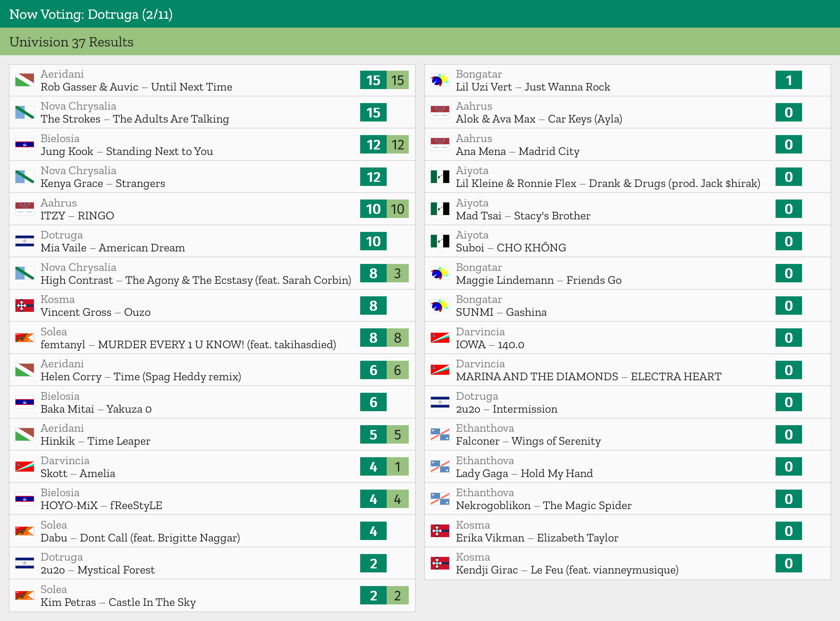This screenshot has width=840, height=621.
Task: Click the Kosma flag beside Kendji Girac Le Feu
Action: point(440,563)
